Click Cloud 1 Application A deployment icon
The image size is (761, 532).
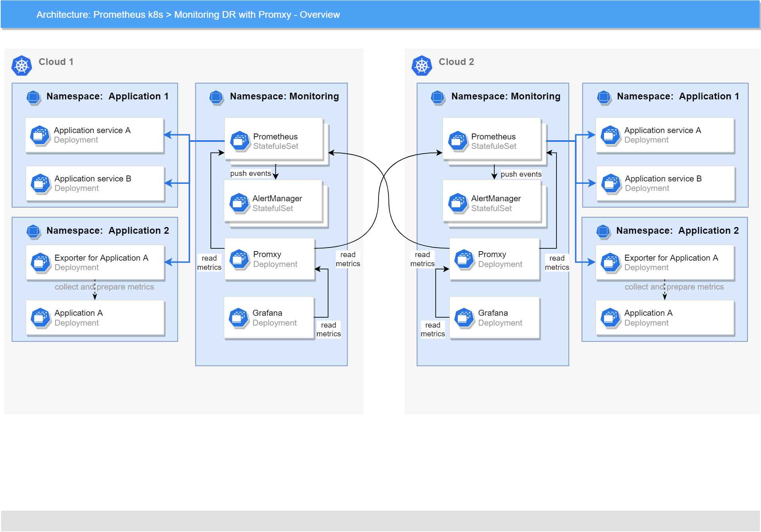tap(40, 318)
